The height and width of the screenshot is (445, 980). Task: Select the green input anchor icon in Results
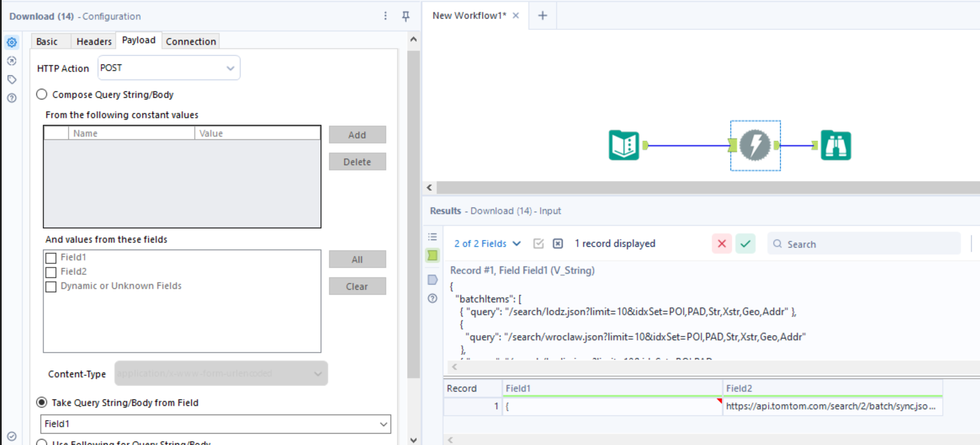[433, 255]
